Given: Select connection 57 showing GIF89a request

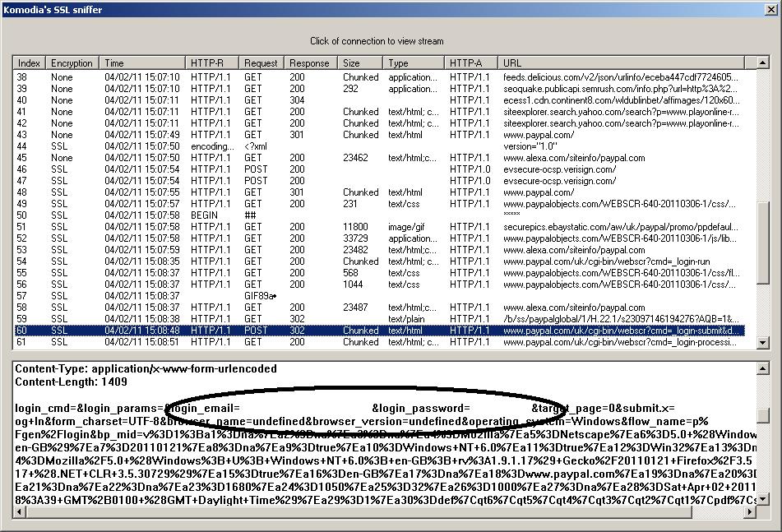Looking at the screenshot, I should [x=378, y=296].
